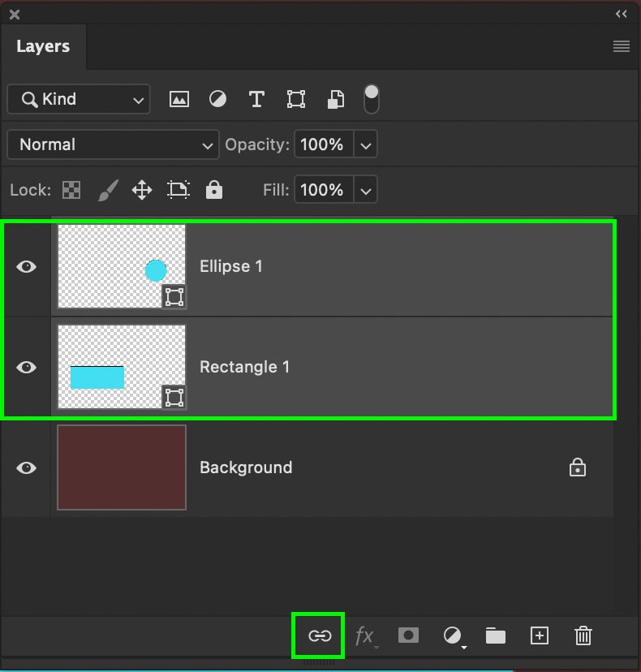Select the Rectangle 1 layer thumbnail
This screenshot has width=641, height=672.
click(x=122, y=367)
